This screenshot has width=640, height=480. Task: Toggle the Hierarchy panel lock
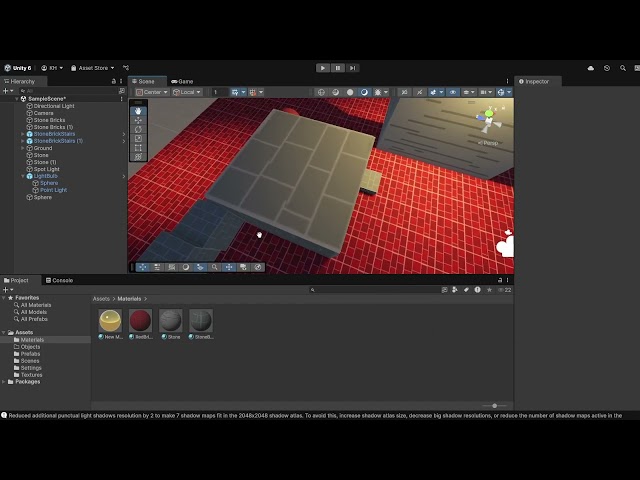(x=113, y=81)
